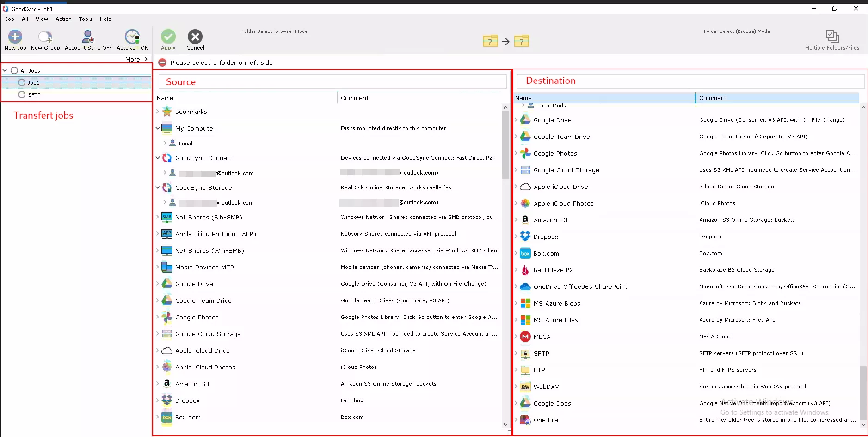Collapse GoodSync Storage in Source tree

coord(158,187)
